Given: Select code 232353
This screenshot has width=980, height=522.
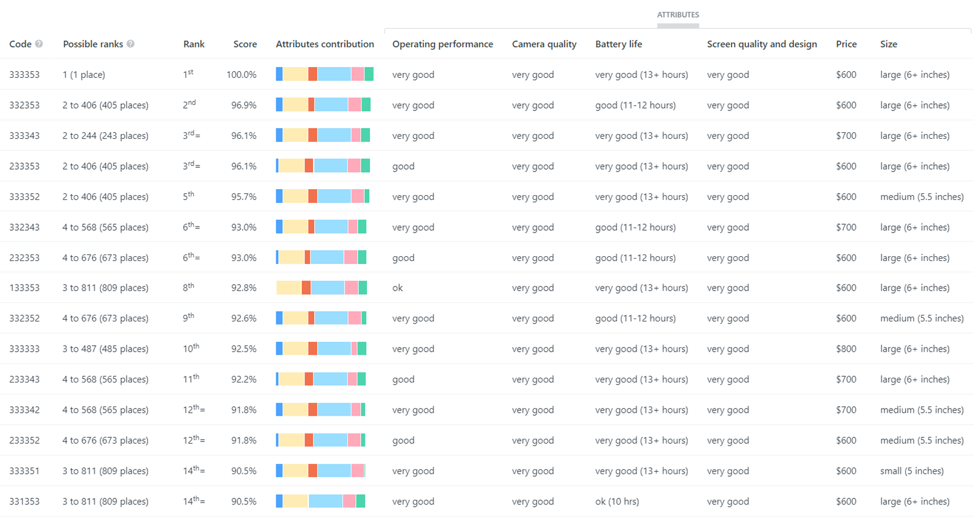Looking at the screenshot, I should click(24, 258).
